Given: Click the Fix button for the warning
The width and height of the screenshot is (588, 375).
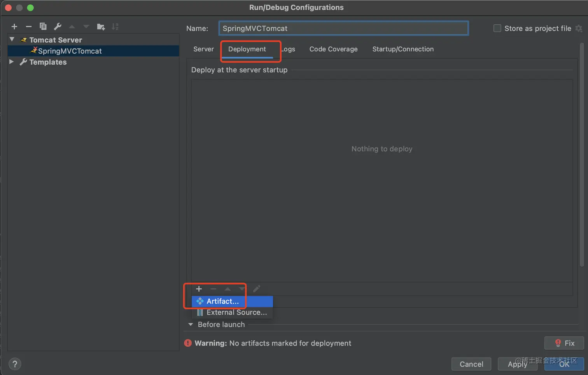Looking at the screenshot, I should click(564, 343).
